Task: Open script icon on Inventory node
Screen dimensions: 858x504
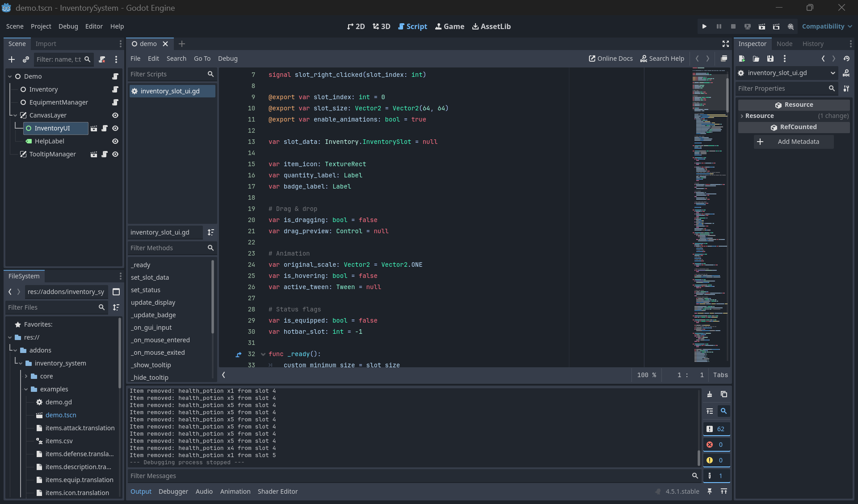Action: click(115, 89)
